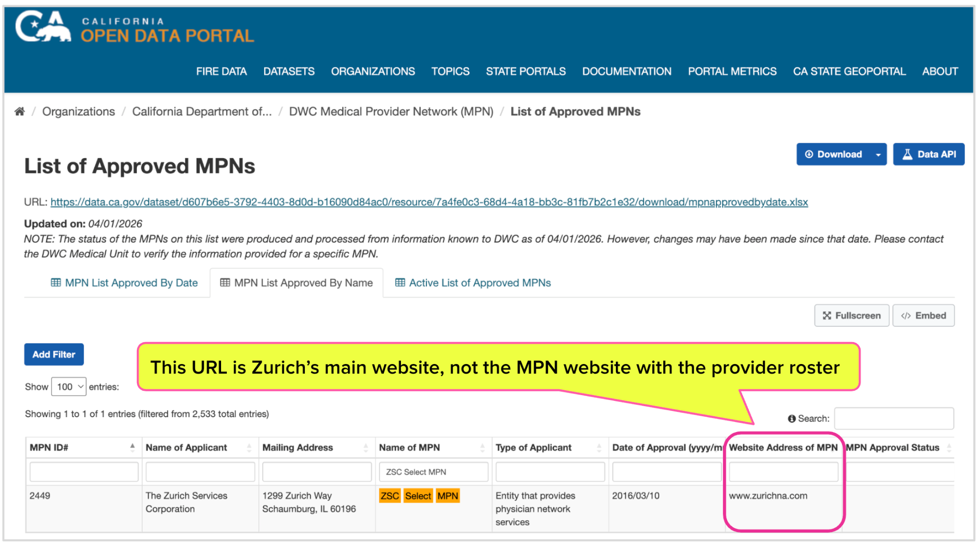Image resolution: width=980 pixels, height=546 pixels.
Task: Click the Add Filter button
Action: pos(54,354)
